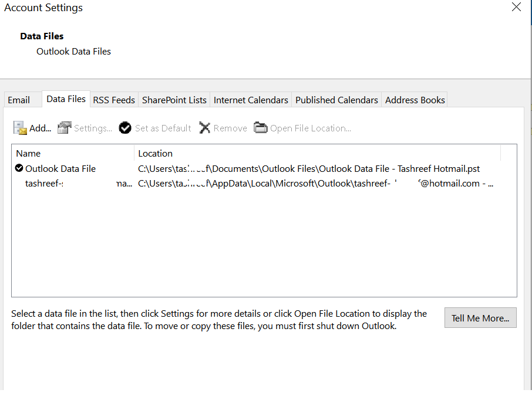Image resolution: width=532 pixels, height=393 pixels.
Task: Click the Remove toolbar label
Action: coord(230,128)
